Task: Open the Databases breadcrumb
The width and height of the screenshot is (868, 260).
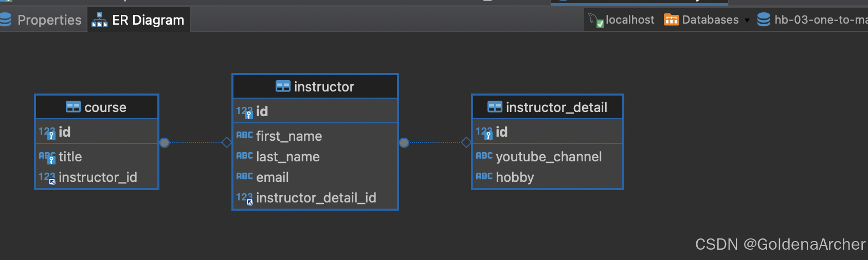Action: pos(701,20)
